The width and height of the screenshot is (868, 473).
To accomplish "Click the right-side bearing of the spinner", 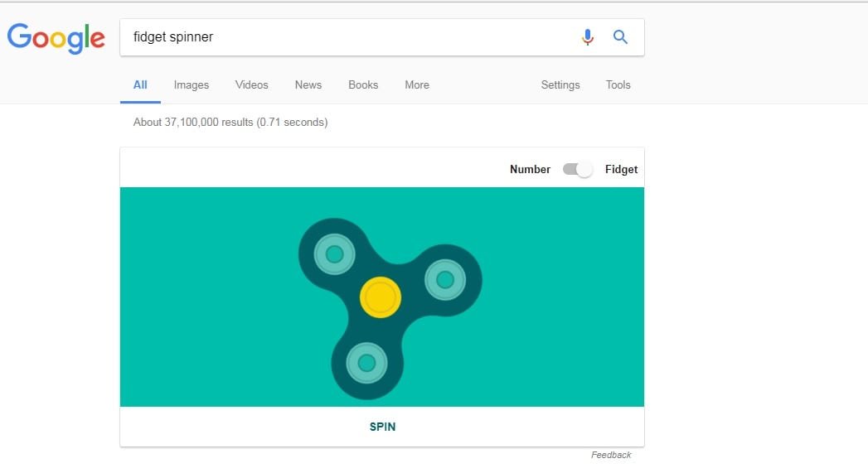I will [445, 280].
